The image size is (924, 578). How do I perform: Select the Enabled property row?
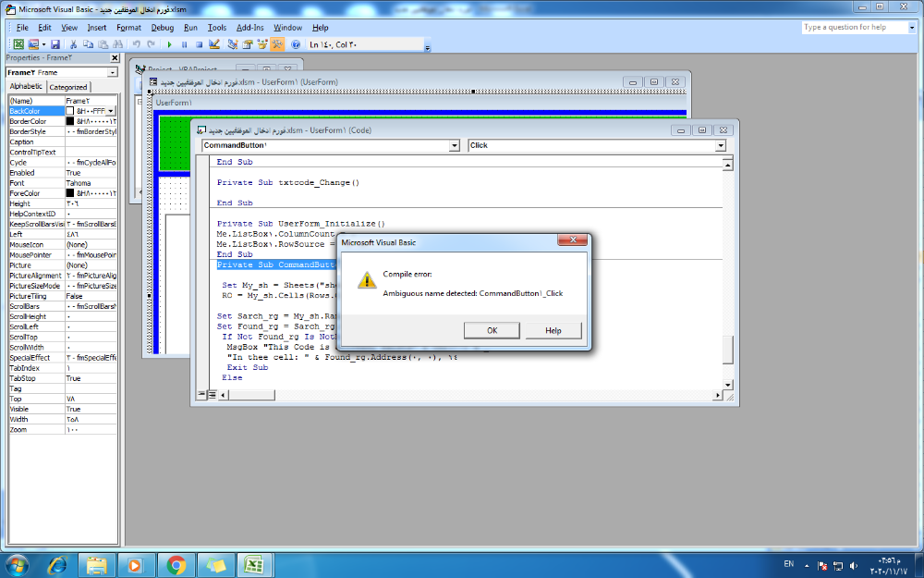(63, 173)
